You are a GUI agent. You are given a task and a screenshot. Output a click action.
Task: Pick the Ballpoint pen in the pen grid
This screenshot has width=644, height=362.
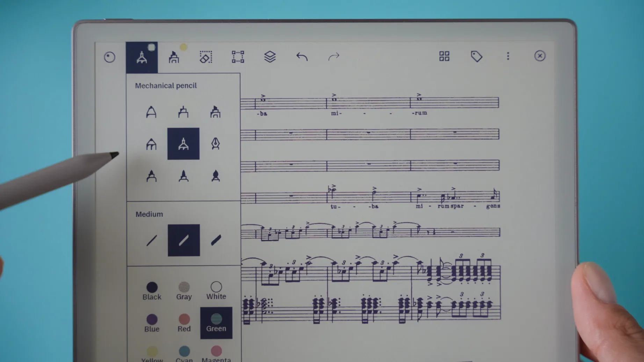(x=151, y=112)
